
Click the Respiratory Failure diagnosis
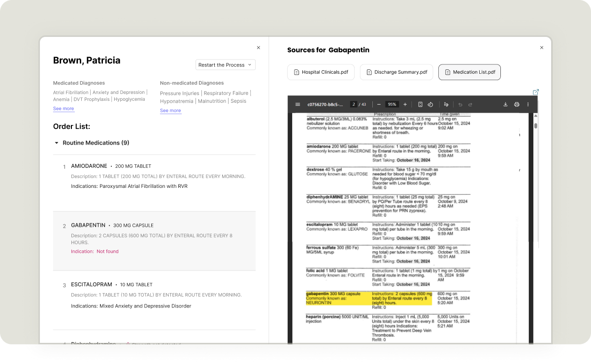pos(226,93)
